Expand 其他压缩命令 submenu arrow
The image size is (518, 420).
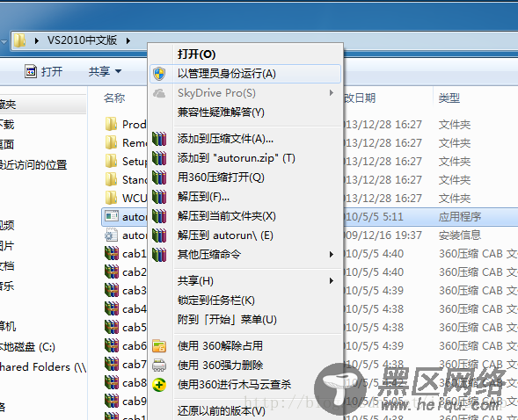pyautogui.click(x=331, y=255)
